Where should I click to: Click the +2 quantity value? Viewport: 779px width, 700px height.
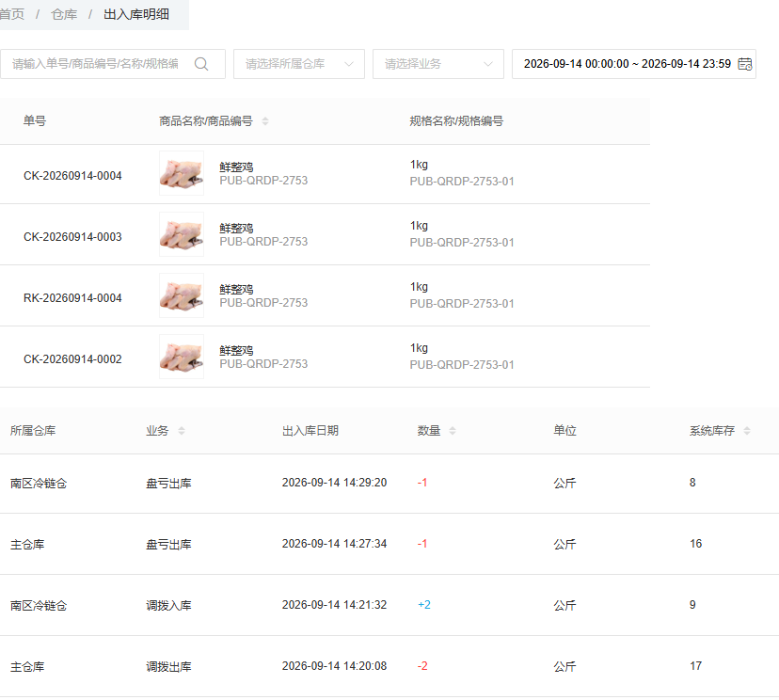(423, 605)
